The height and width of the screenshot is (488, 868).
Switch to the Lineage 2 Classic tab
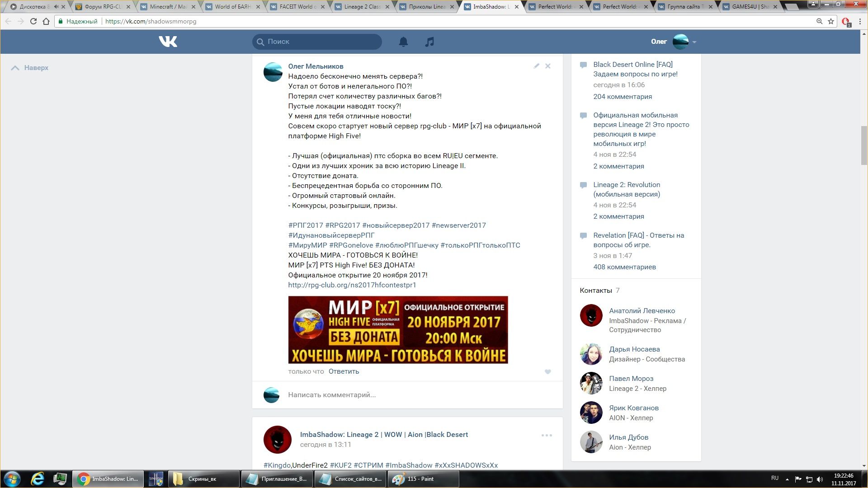362,7
